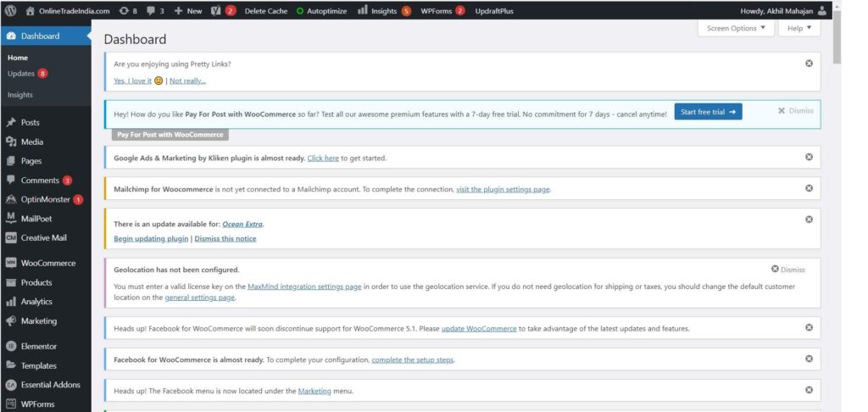Viewport: 868px width, 412px height.
Task: Click the user avatar beside Howdy, Akhil Mahajan
Action: (x=822, y=10)
